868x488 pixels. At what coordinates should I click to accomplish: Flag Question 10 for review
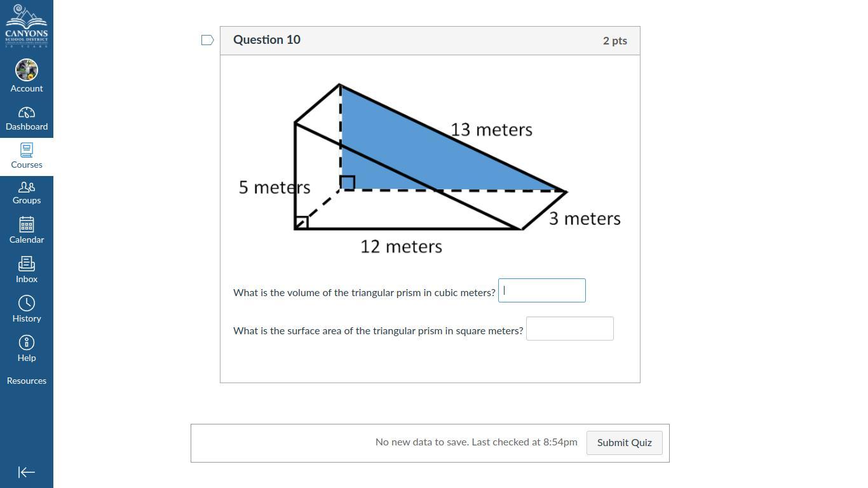pos(207,40)
